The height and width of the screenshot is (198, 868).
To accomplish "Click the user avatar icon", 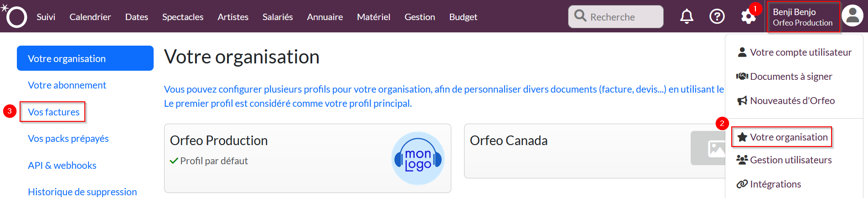I will click(852, 16).
